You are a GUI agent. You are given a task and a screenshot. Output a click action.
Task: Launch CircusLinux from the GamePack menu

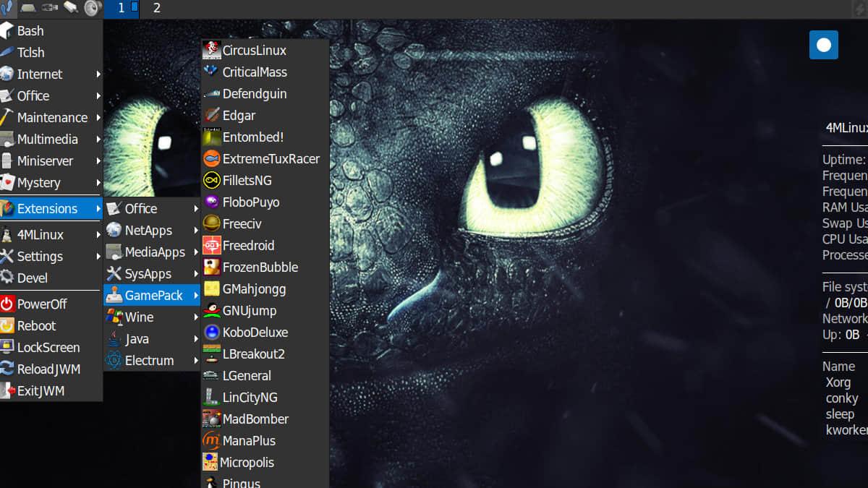coord(253,51)
